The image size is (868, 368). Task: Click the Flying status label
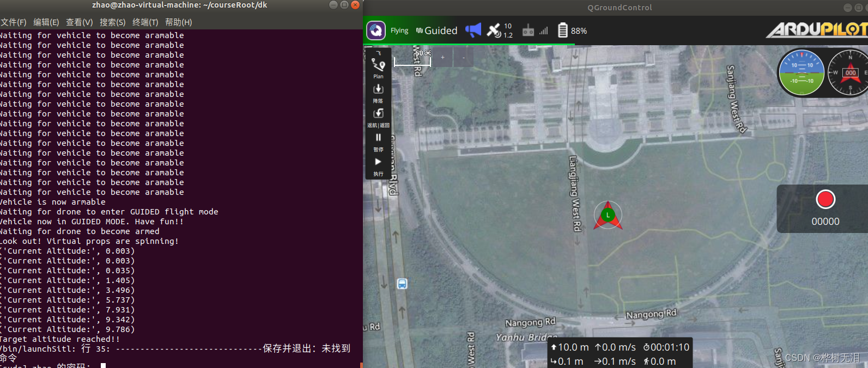(x=399, y=30)
